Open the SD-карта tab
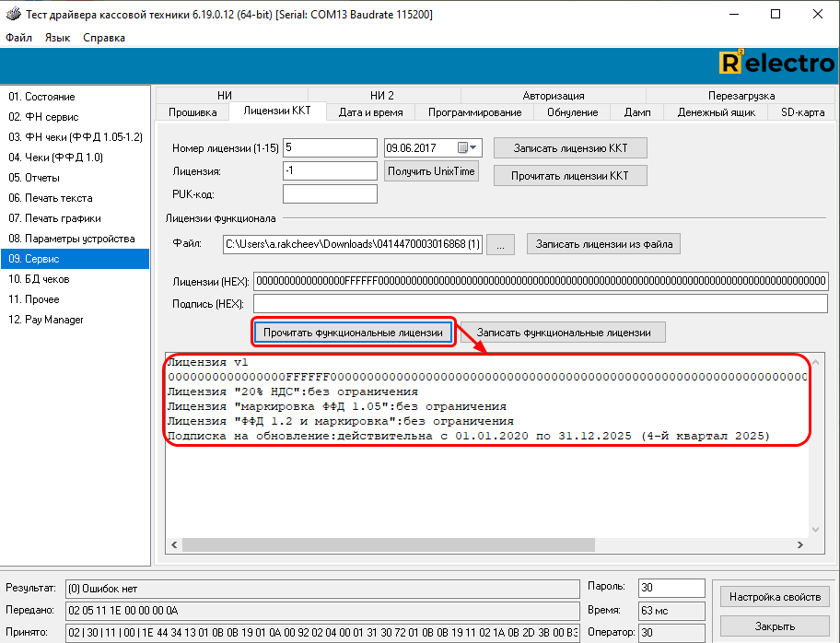The width and height of the screenshot is (840, 643). pos(802,112)
